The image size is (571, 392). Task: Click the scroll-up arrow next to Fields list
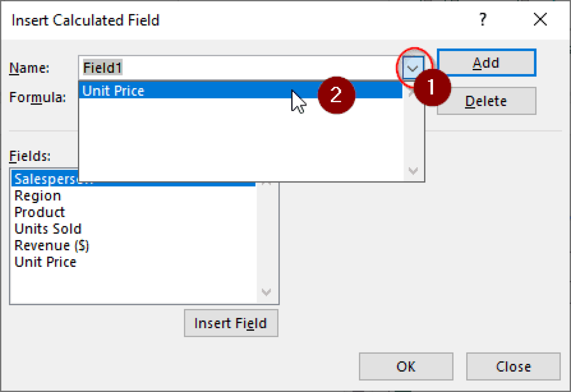coord(267,183)
